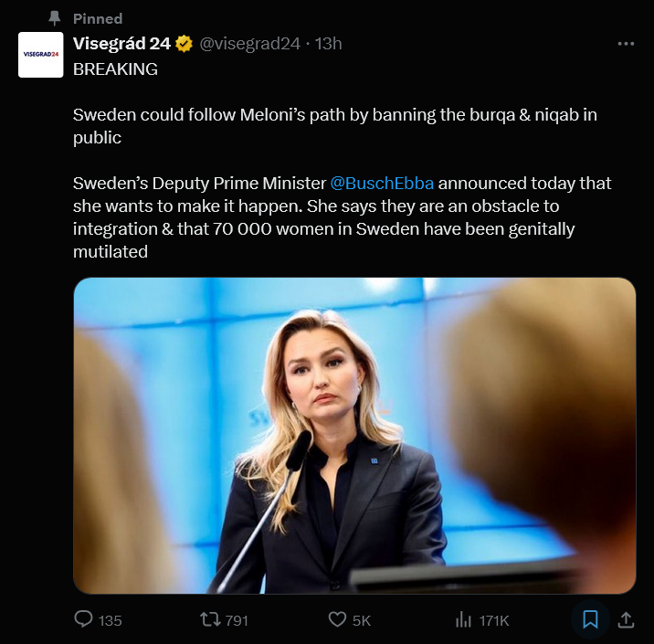Click the Pinned label

[x=97, y=18]
